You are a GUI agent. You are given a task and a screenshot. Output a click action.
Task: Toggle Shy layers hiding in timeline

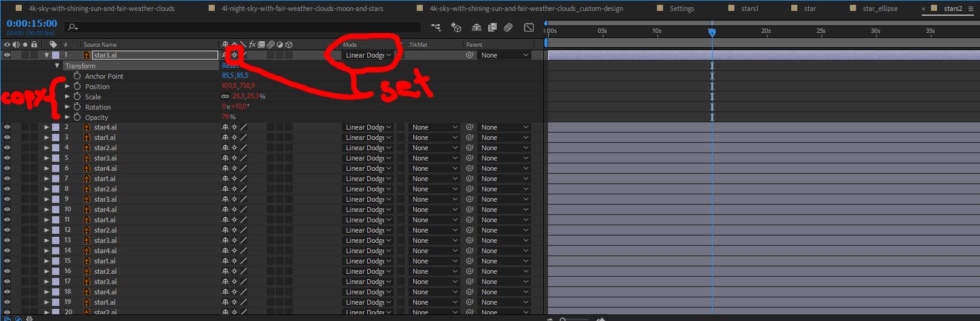(477, 27)
